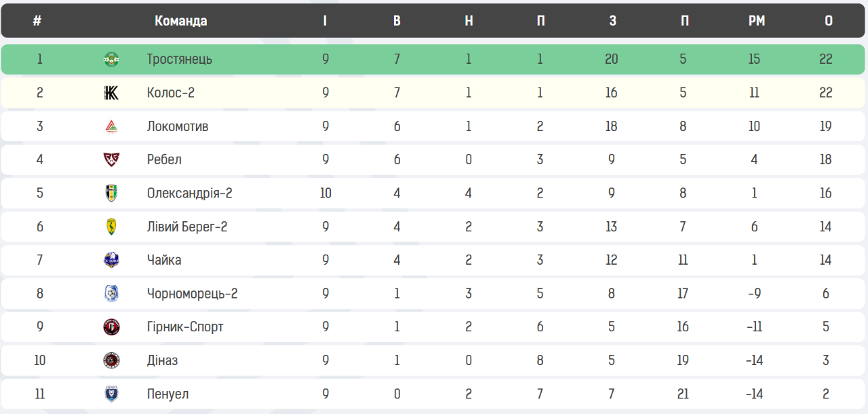Open the Тростянець team link
Image resolution: width=868 pixels, height=414 pixels.
(179, 59)
